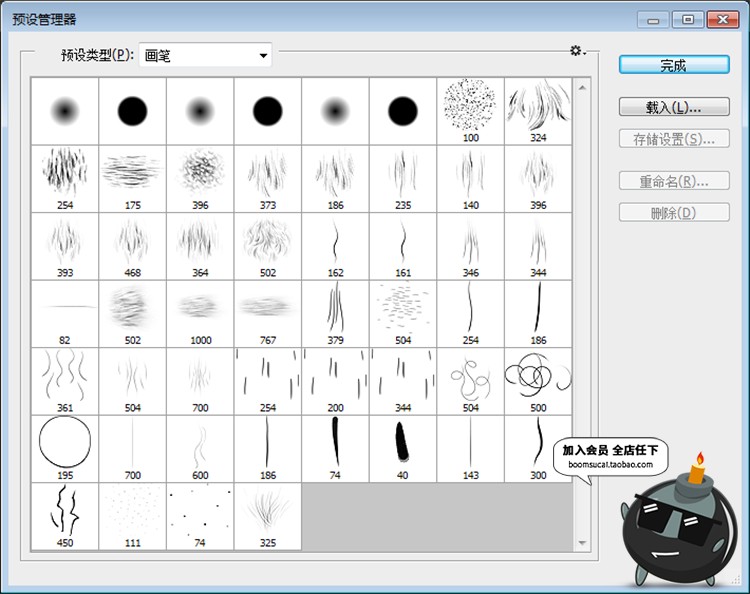Click the brush list scroll up arrow
This screenshot has width=750, height=594.
582,88
